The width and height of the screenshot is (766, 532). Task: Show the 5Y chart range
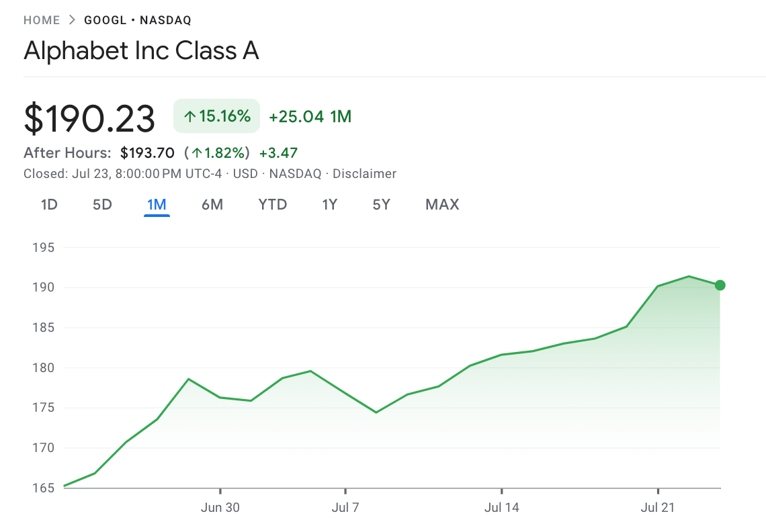381,204
